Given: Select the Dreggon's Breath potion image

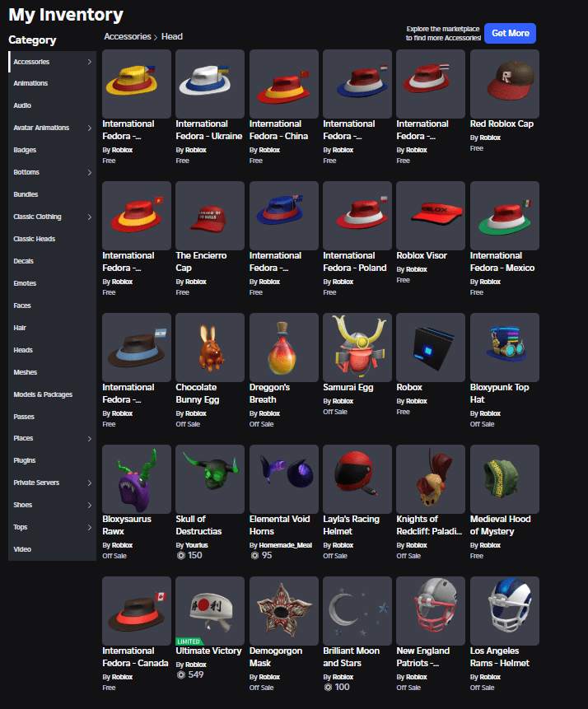Looking at the screenshot, I should [283, 348].
